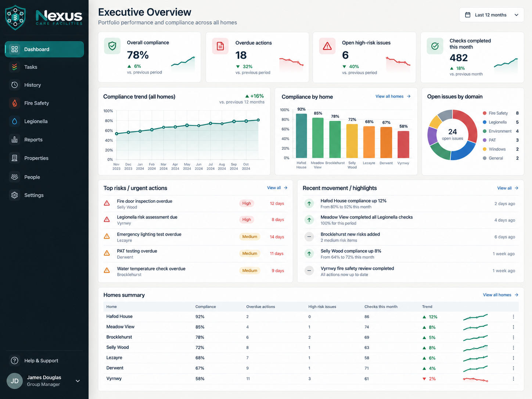Open the Tasks menu item
Viewport: 532px width, 399px height.
(44, 67)
